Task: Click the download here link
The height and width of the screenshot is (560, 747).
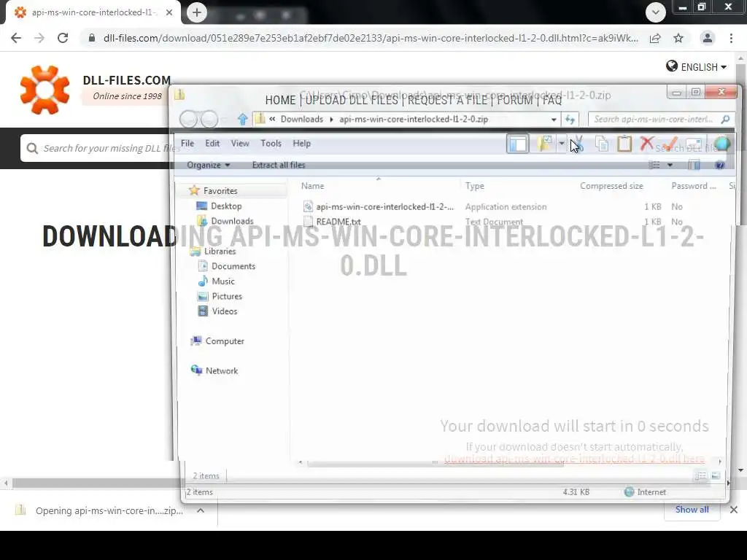Action: (574, 459)
